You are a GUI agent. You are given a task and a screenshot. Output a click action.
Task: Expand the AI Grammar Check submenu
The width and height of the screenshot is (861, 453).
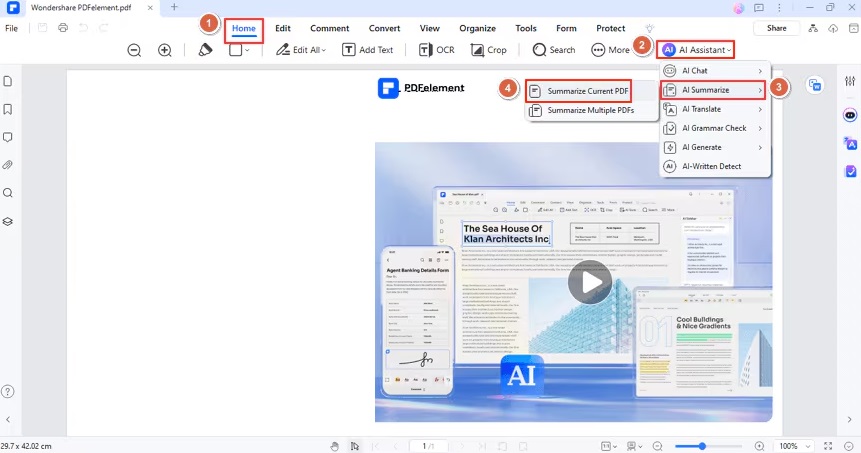715,128
